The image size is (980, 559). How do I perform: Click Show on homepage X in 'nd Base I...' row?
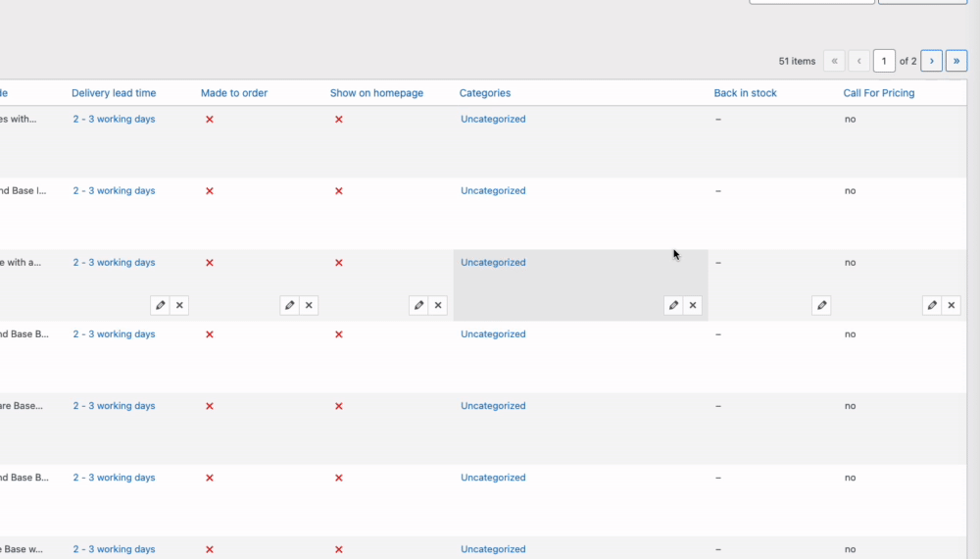point(339,191)
